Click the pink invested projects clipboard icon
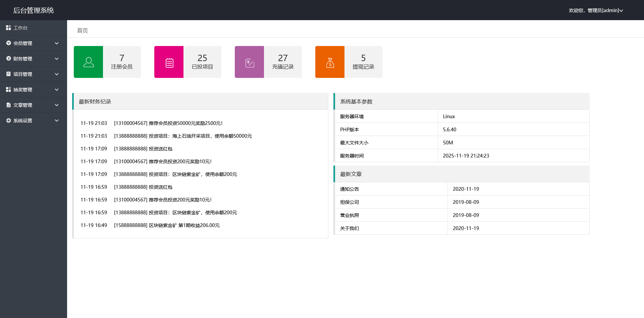 169,62
